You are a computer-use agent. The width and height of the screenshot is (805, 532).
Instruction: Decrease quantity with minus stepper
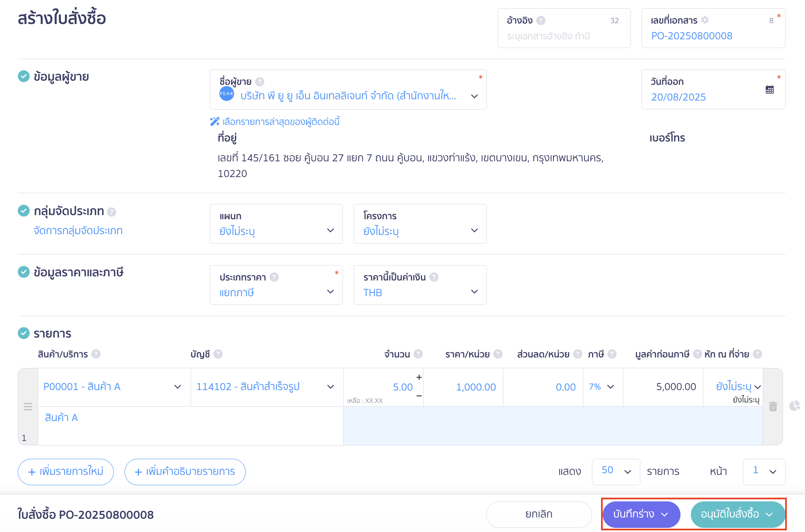tap(419, 396)
